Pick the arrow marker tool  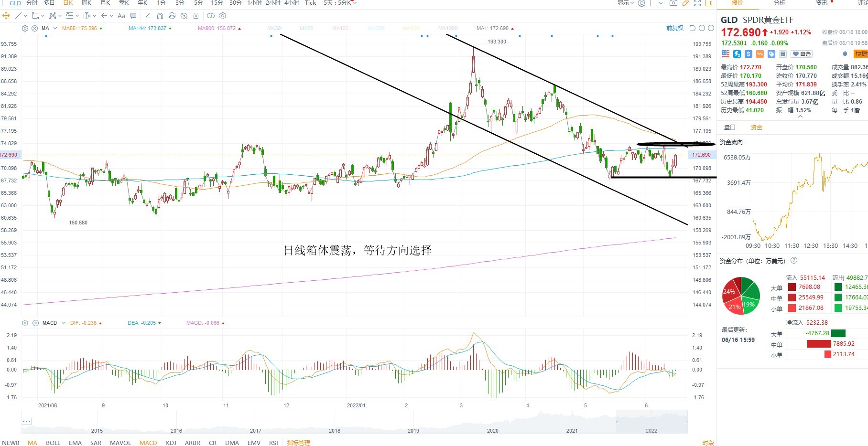point(104,16)
